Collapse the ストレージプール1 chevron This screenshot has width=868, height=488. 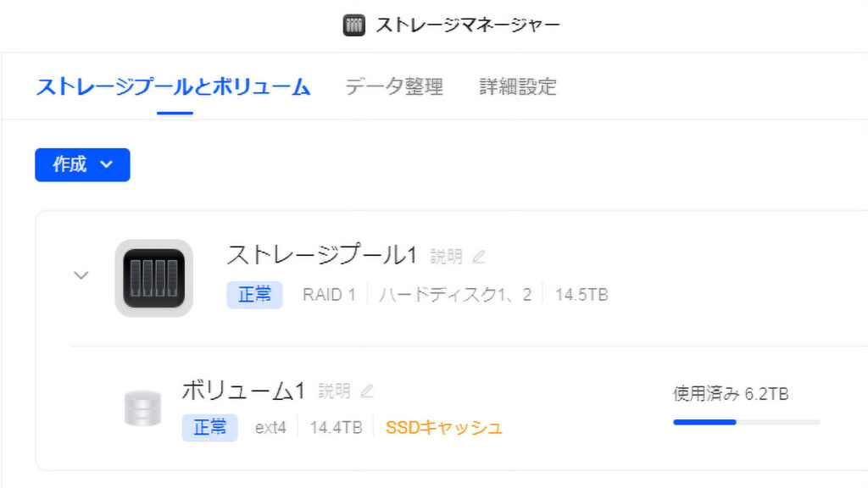click(x=81, y=275)
